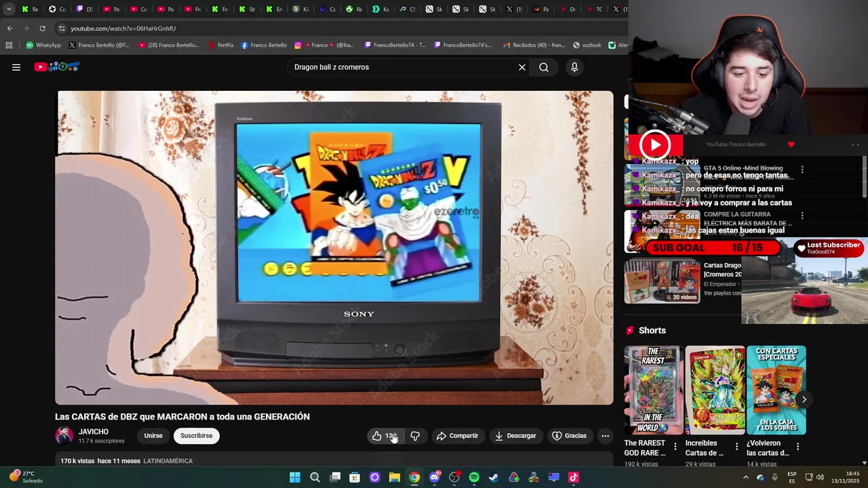The width and height of the screenshot is (868, 488).
Task: Click the Suscribirse button
Action: pos(196,436)
